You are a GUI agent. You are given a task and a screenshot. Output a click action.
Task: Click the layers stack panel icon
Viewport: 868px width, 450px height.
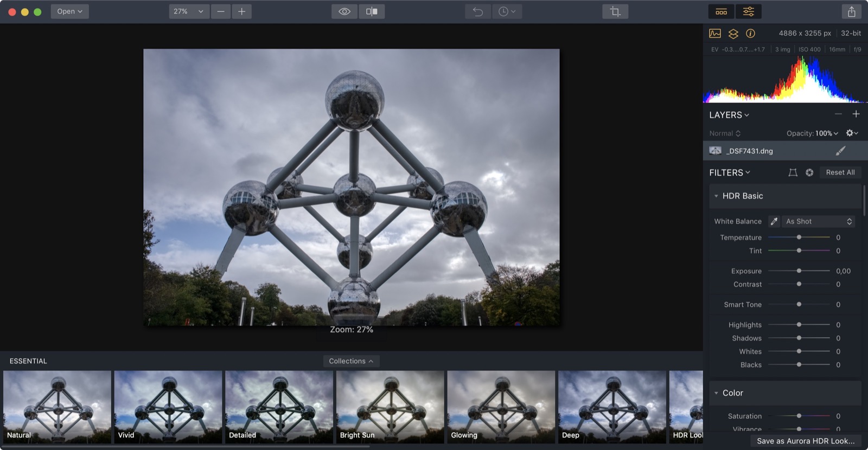click(x=733, y=34)
